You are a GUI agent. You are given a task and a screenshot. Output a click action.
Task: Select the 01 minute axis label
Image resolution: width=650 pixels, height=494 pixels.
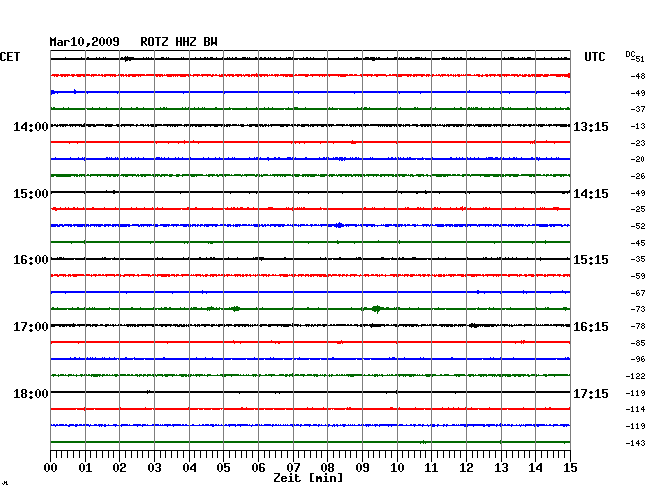(85, 467)
